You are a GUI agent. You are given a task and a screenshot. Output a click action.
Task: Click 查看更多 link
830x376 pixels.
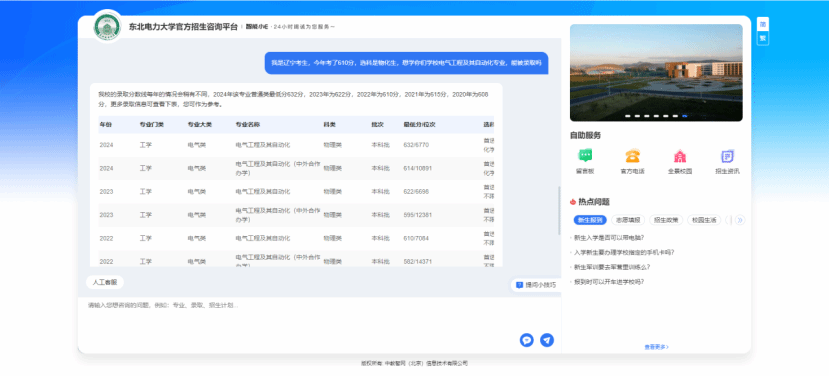tap(656, 347)
